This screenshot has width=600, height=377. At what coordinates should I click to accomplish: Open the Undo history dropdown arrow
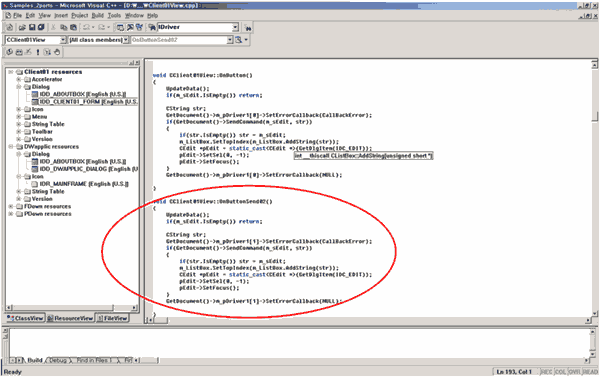pyautogui.click(x=93, y=27)
